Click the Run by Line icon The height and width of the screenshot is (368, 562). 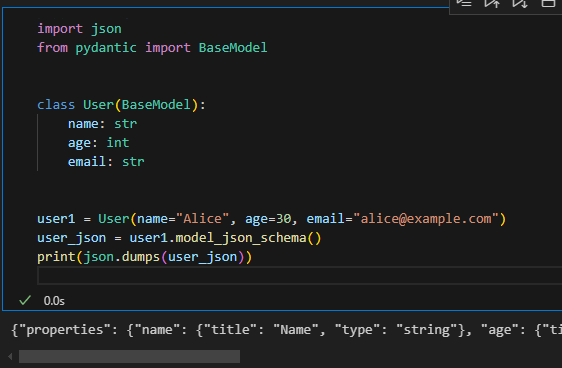pyautogui.click(x=464, y=4)
